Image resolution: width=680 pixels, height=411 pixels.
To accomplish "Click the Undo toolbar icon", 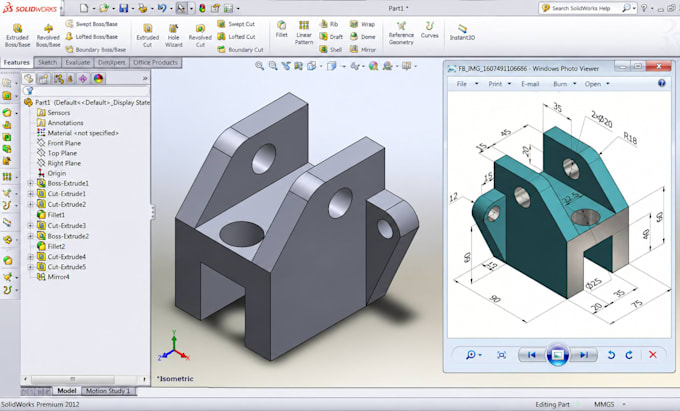I will click(162, 8).
